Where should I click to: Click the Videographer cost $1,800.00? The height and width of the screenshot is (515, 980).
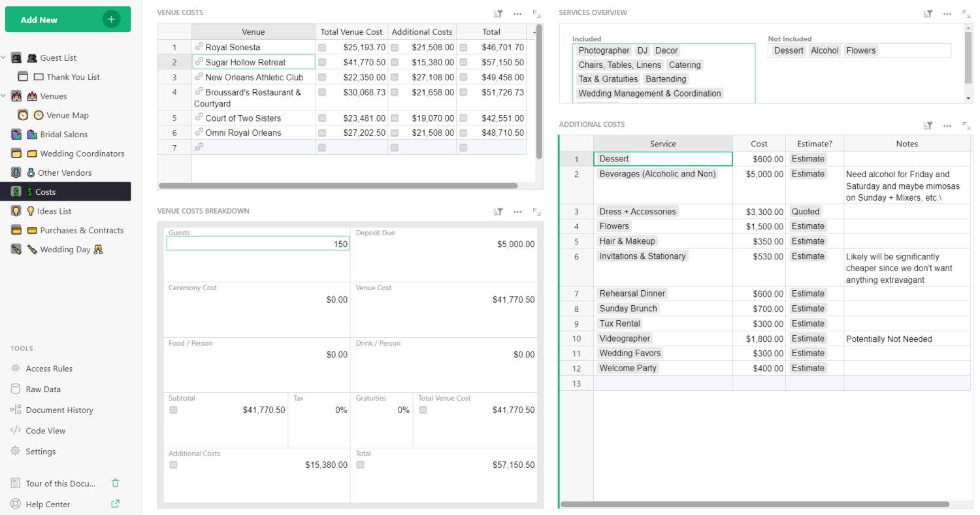click(x=759, y=339)
